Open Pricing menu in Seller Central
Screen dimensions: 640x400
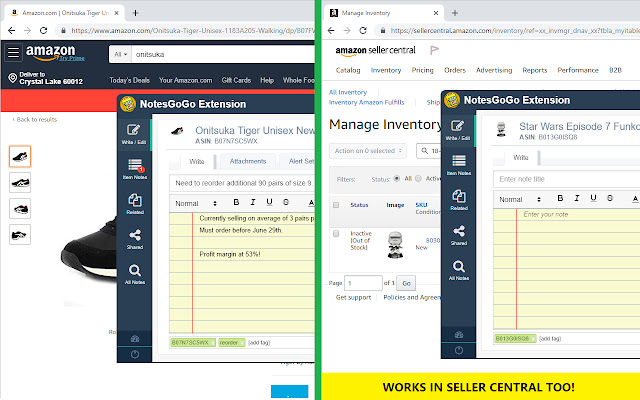tap(422, 70)
